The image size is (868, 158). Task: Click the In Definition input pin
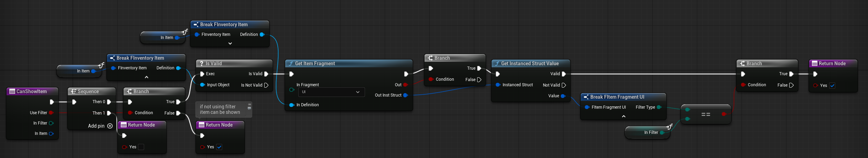pyautogui.click(x=292, y=105)
